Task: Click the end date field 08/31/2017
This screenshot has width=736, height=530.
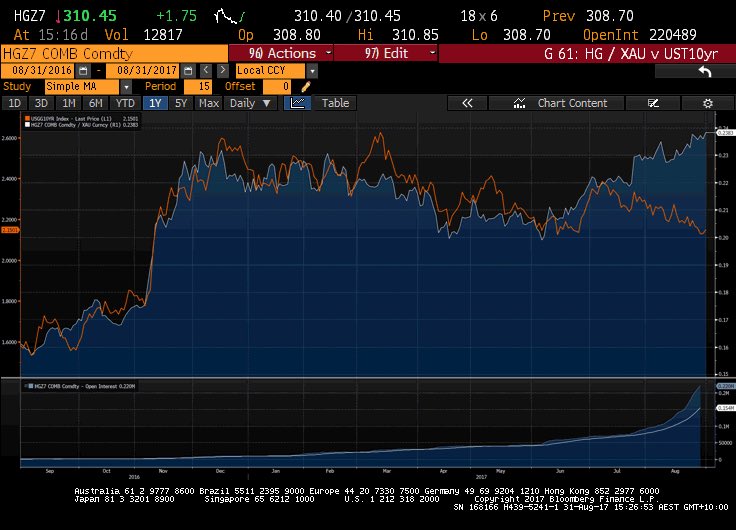Action: pos(143,71)
